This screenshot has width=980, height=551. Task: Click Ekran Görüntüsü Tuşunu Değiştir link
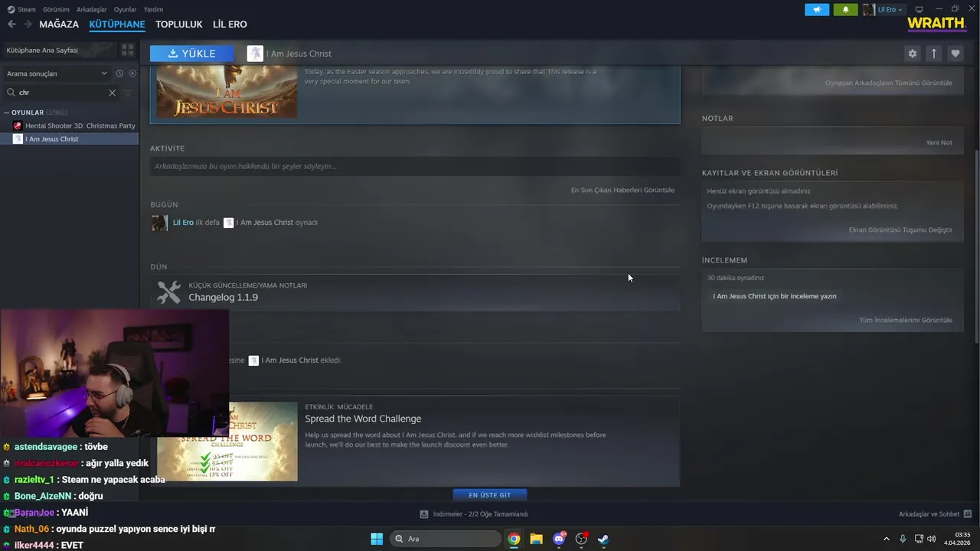(900, 230)
